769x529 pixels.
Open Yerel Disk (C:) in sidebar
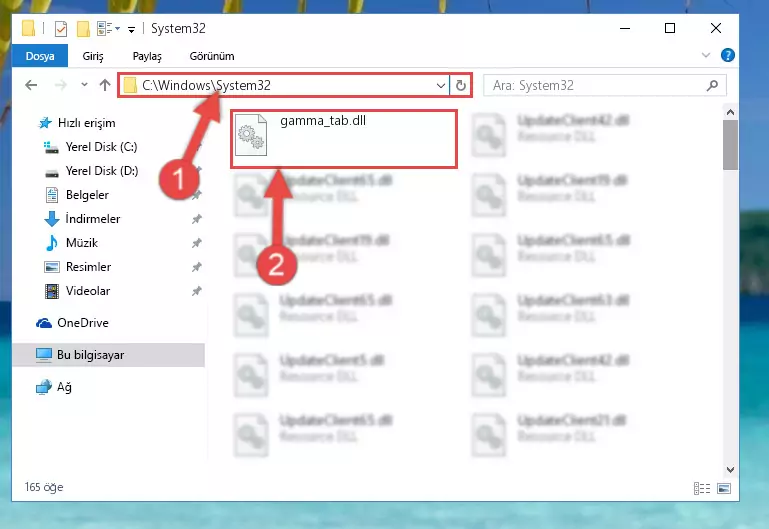pyautogui.click(x=102, y=147)
